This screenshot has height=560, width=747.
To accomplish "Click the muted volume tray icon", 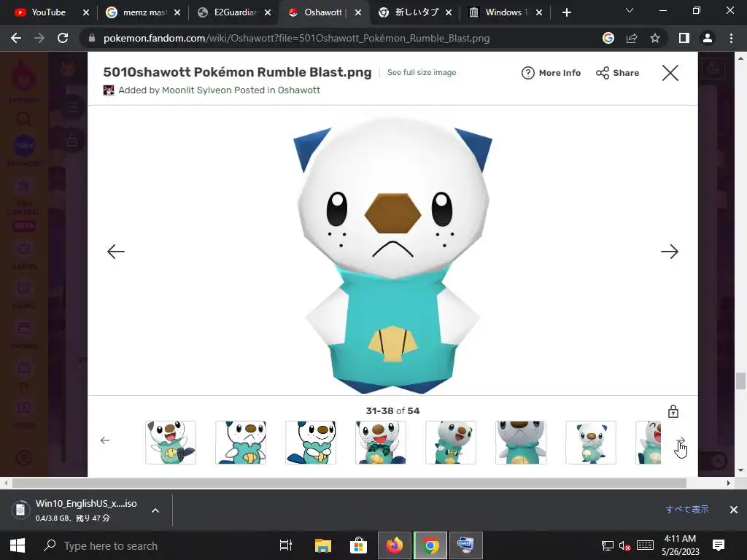I will 624,545.
